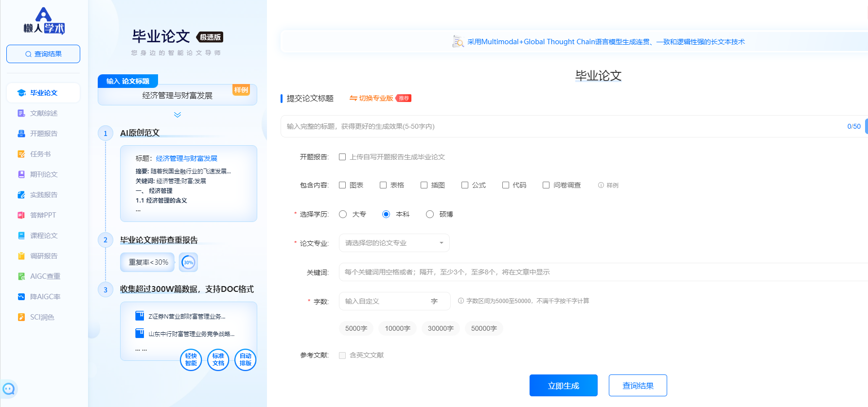Open 毕业论文 in the sidebar menu

click(43, 93)
